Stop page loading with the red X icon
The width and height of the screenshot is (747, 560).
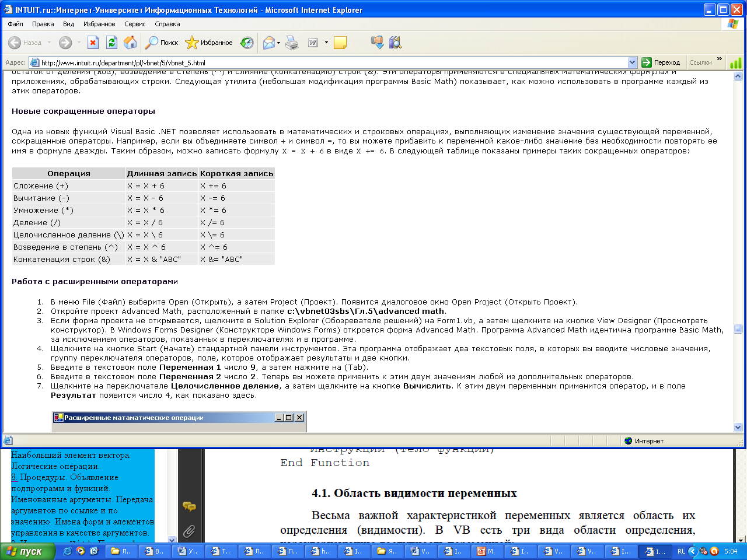[x=93, y=43]
